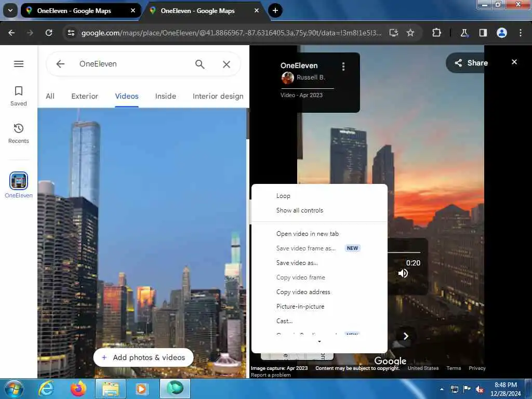The height and width of the screenshot is (399, 532).
Task: Open the Terms link
Action: [x=454, y=368]
